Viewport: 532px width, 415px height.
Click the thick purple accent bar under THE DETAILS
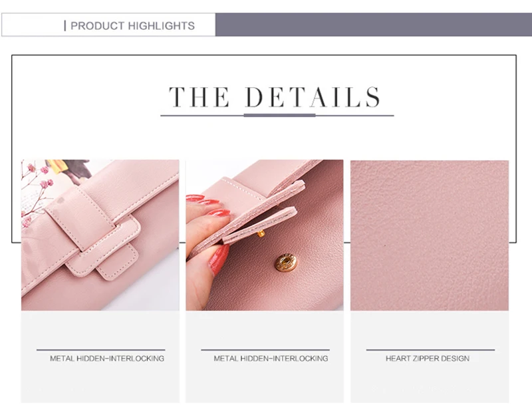279,115
